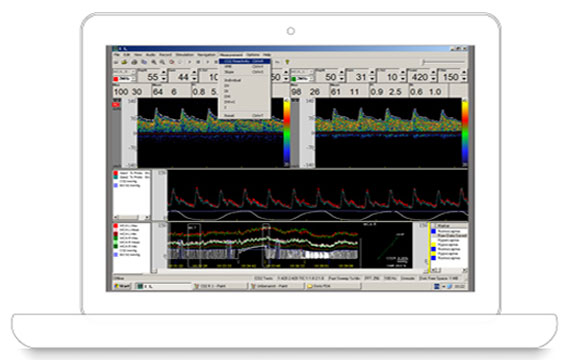Open the Options menu
The height and width of the screenshot is (360, 570).
point(253,55)
